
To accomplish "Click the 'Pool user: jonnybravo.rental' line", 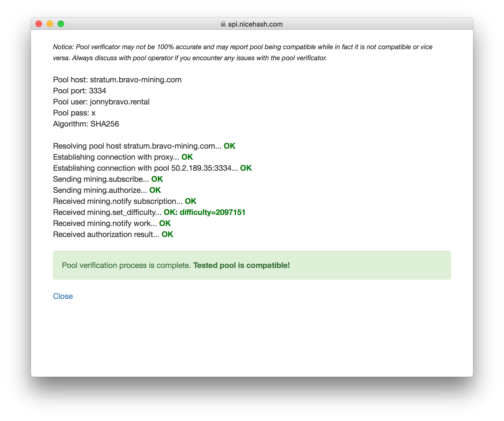I will pos(101,102).
